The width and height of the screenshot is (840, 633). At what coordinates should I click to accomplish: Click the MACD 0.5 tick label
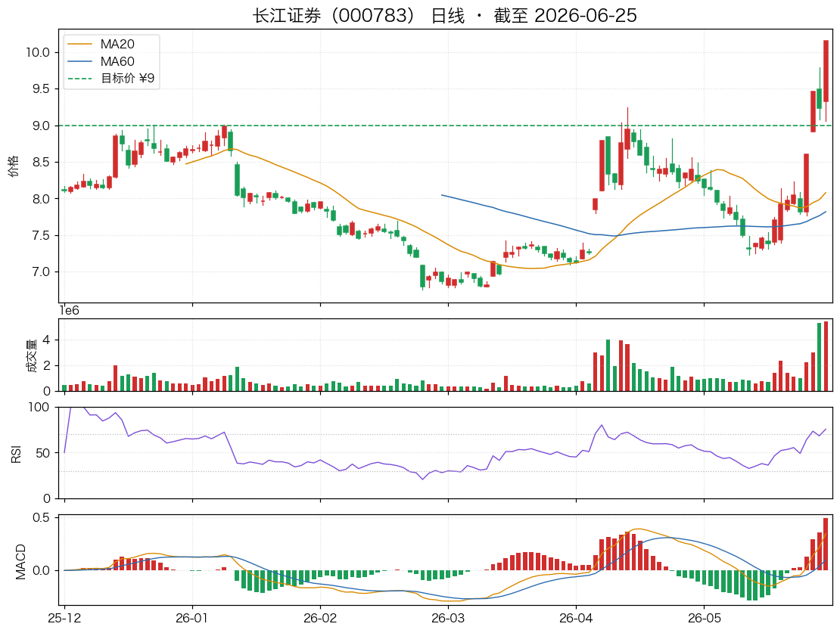tap(42, 517)
